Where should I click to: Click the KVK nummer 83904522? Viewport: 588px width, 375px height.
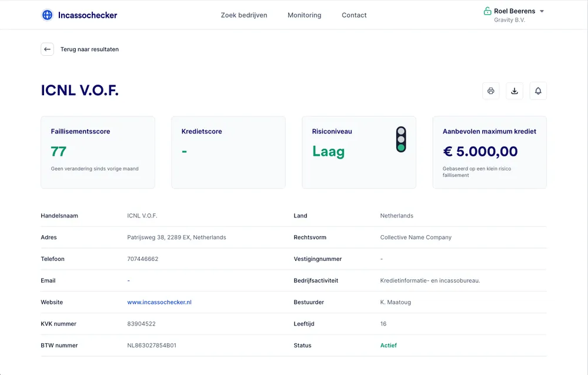point(141,324)
